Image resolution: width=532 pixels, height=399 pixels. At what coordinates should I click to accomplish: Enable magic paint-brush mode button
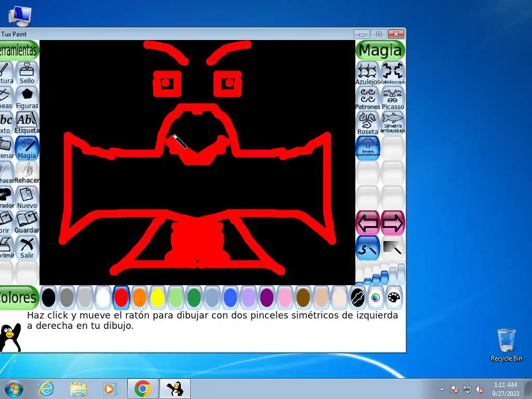click(368, 248)
